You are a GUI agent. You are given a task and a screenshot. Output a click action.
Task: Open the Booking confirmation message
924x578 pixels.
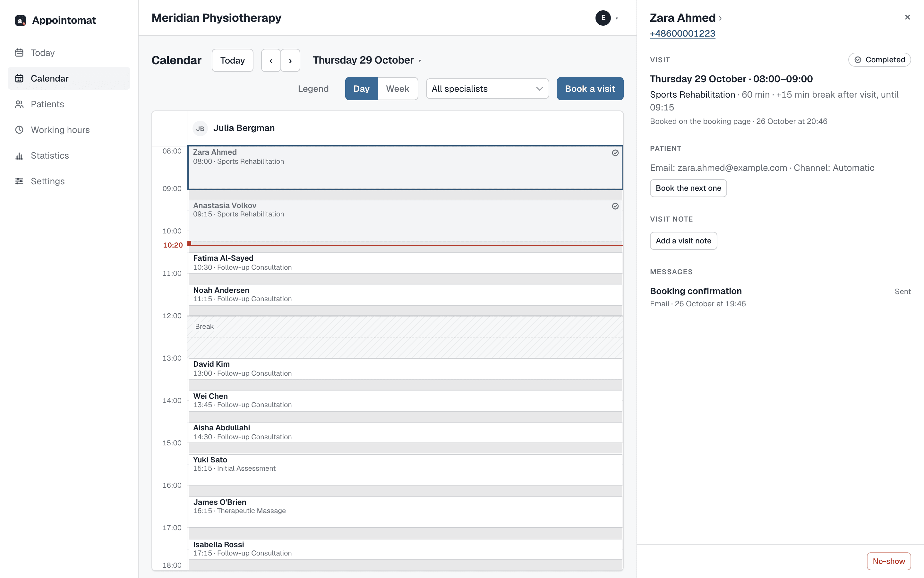(x=780, y=297)
